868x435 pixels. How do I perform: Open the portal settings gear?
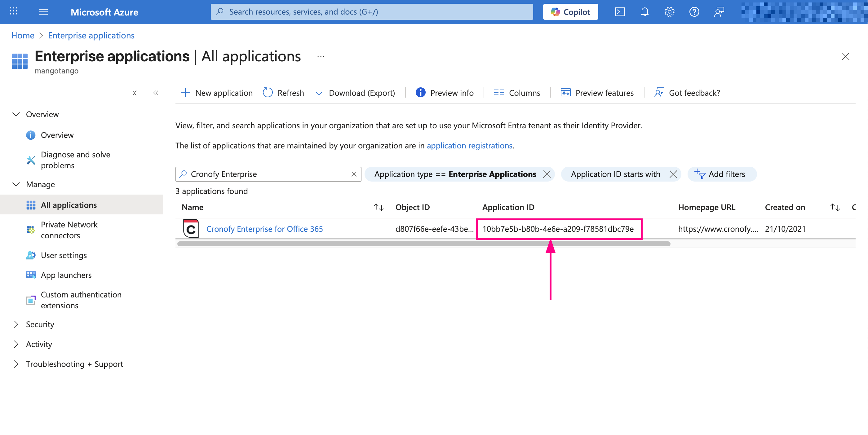(669, 12)
